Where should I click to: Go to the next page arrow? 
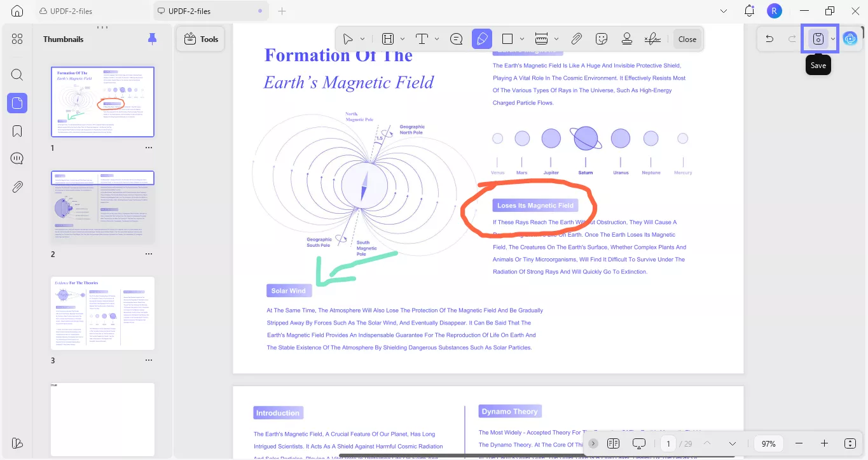[732, 443]
